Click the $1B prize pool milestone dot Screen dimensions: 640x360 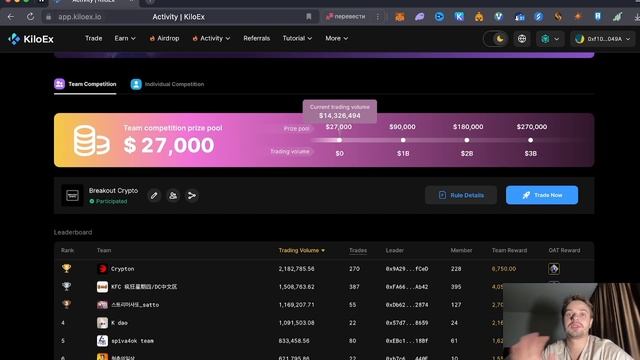(x=403, y=140)
